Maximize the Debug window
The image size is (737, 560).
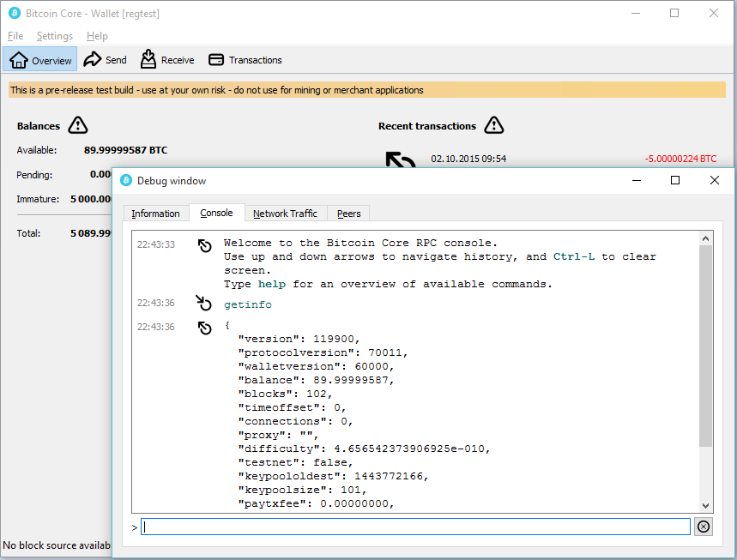coord(675,181)
